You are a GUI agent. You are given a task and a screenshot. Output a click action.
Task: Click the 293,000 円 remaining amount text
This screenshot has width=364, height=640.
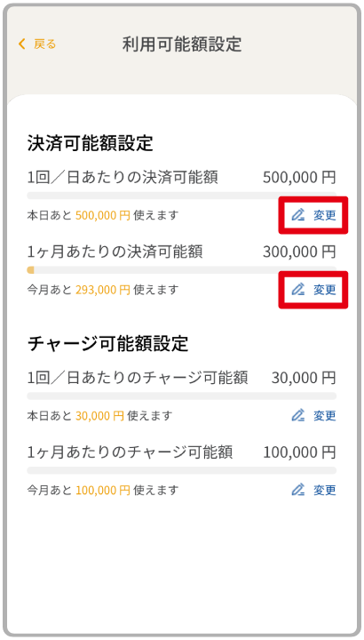coord(103,290)
